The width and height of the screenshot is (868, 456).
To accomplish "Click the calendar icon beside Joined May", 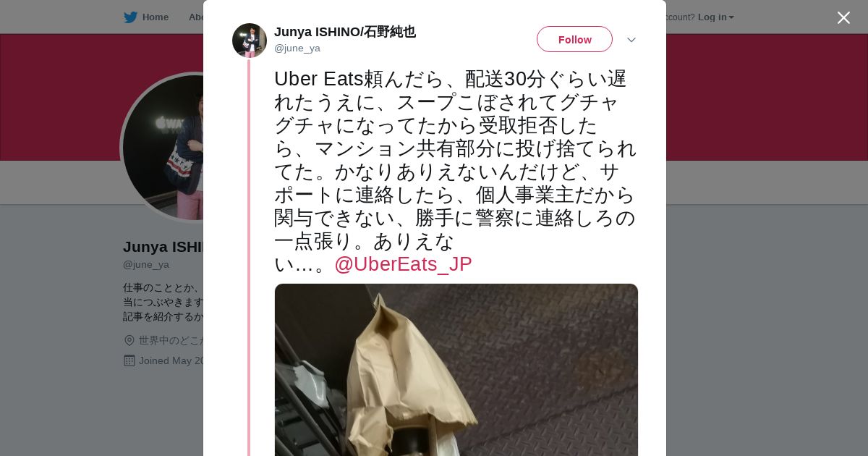I will [129, 360].
